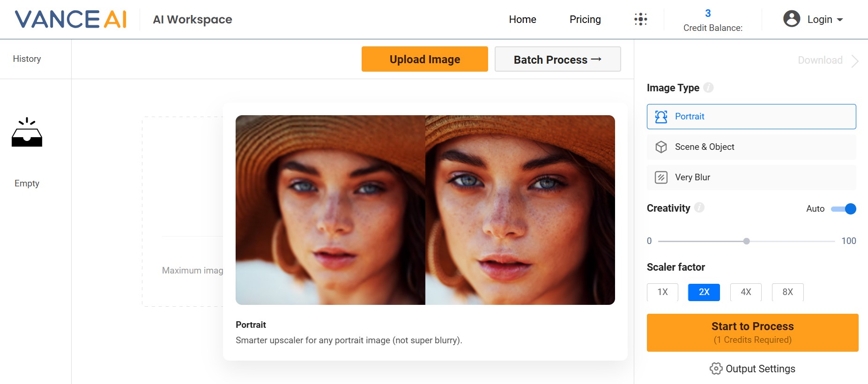Viewport: 868px width, 384px height.
Task: Choose the 4X scaler factor
Action: coord(746,292)
